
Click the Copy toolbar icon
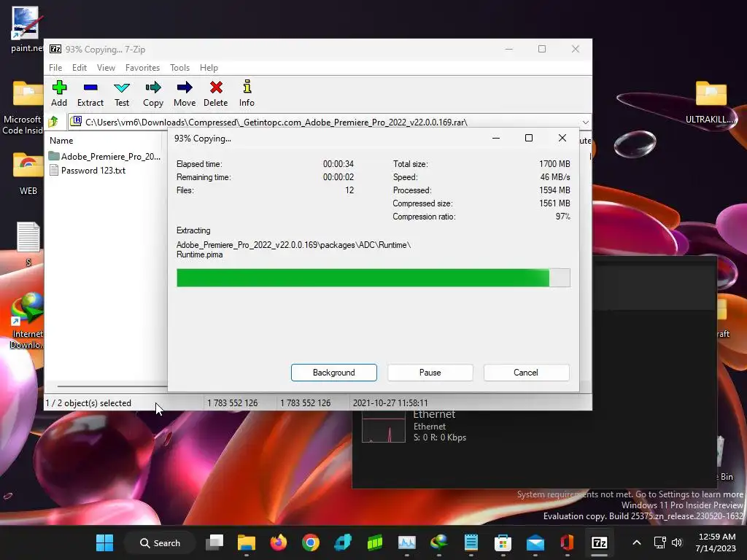coord(153,93)
